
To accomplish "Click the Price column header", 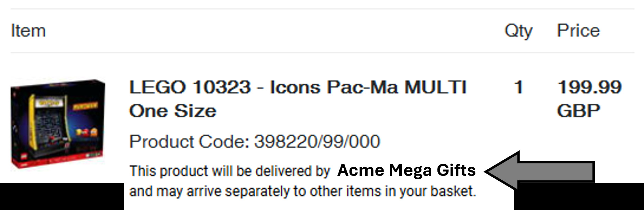I will tap(578, 31).
